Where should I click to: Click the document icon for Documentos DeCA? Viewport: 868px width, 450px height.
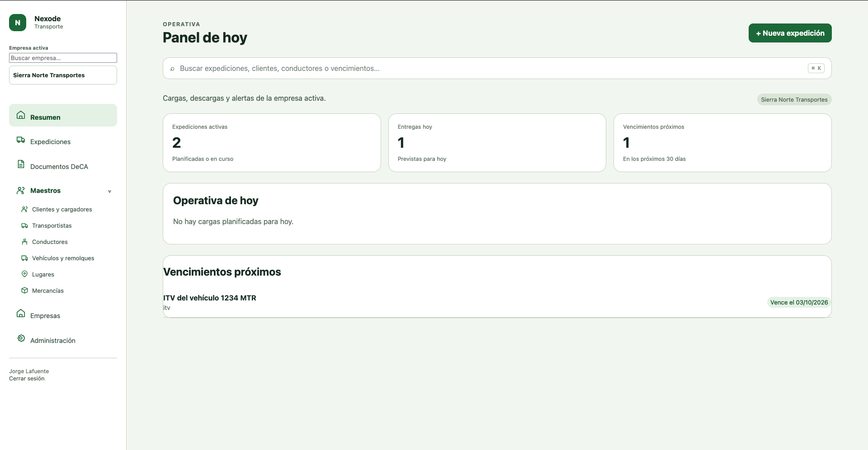coord(21,164)
